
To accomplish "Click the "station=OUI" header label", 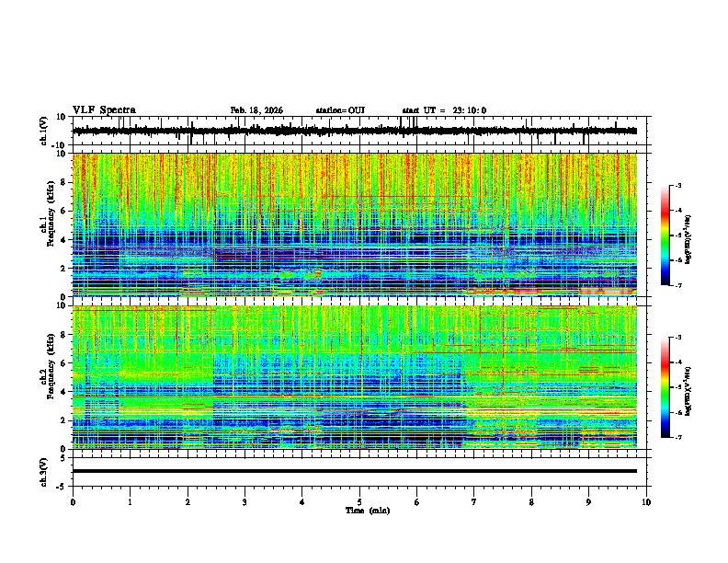I will pos(340,110).
